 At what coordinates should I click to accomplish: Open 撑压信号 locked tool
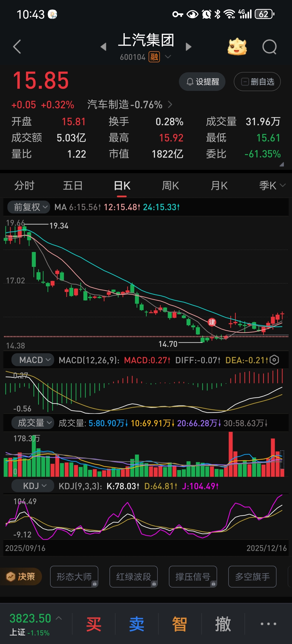tap(193, 576)
